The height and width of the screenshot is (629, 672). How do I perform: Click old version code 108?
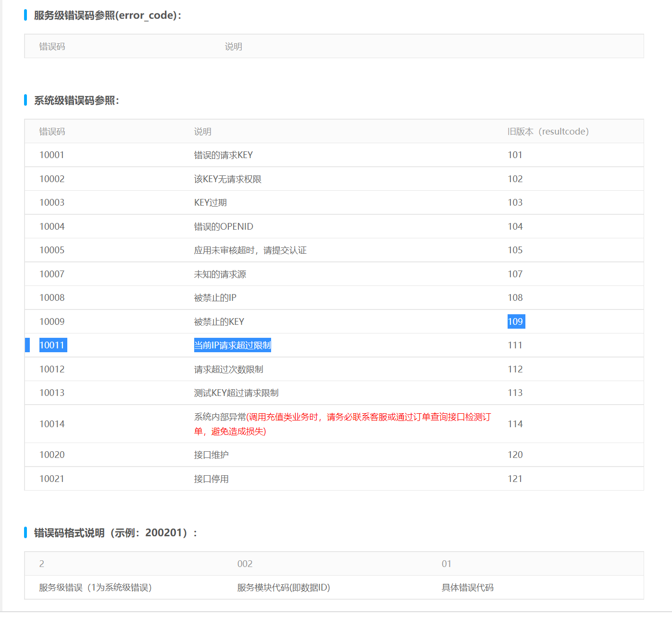(515, 297)
